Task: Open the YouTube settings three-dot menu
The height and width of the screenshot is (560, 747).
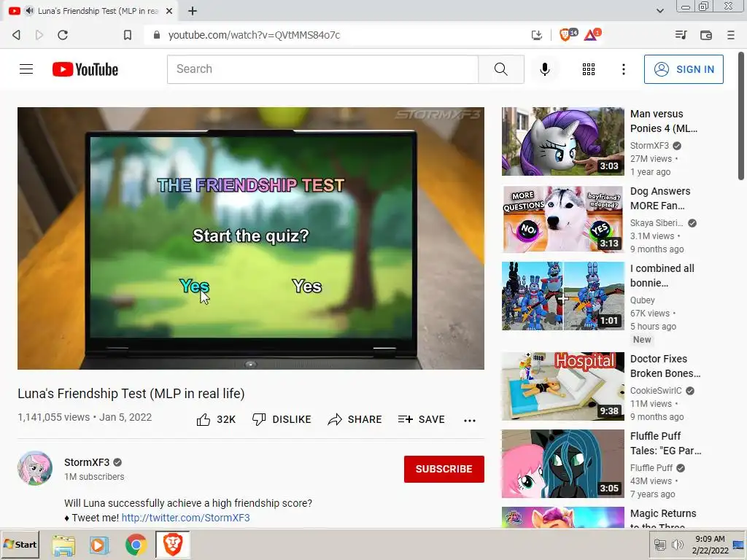Action: 623,69
